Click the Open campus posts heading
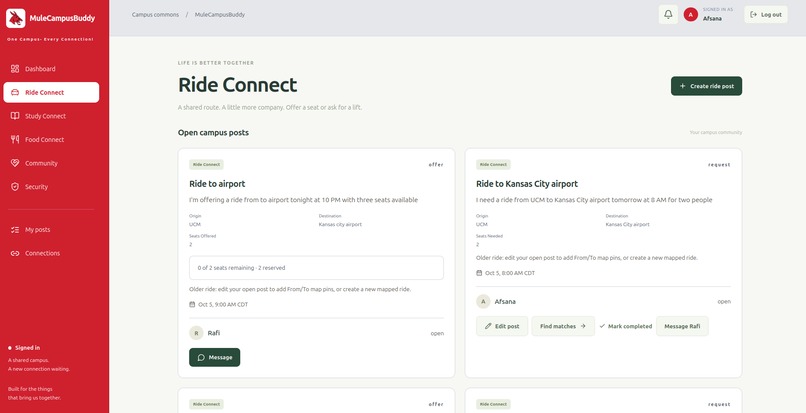 (x=213, y=133)
